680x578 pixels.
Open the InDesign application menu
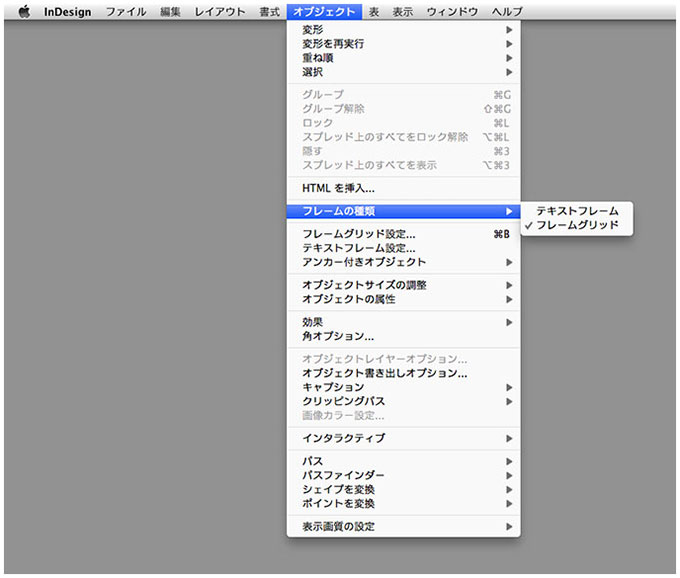tap(67, 12)
